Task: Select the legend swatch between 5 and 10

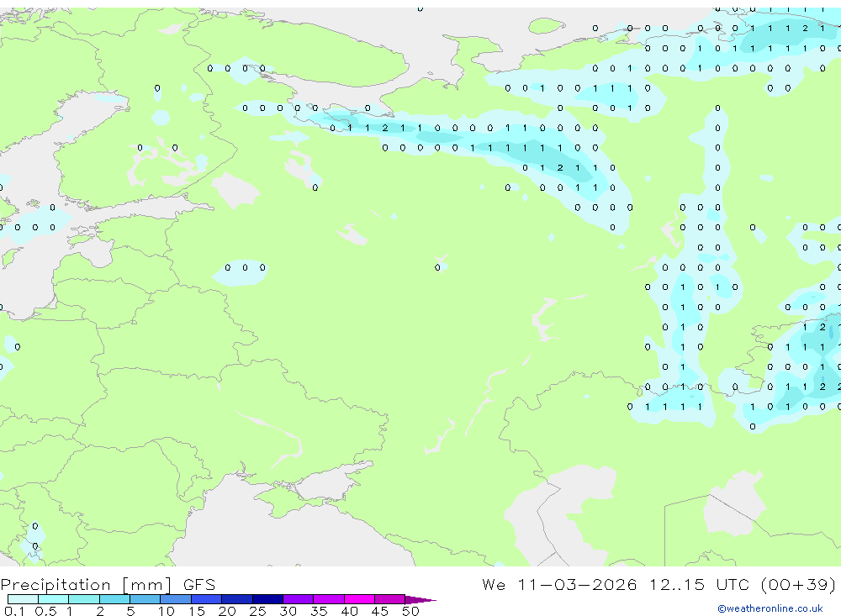Action: 145,599
